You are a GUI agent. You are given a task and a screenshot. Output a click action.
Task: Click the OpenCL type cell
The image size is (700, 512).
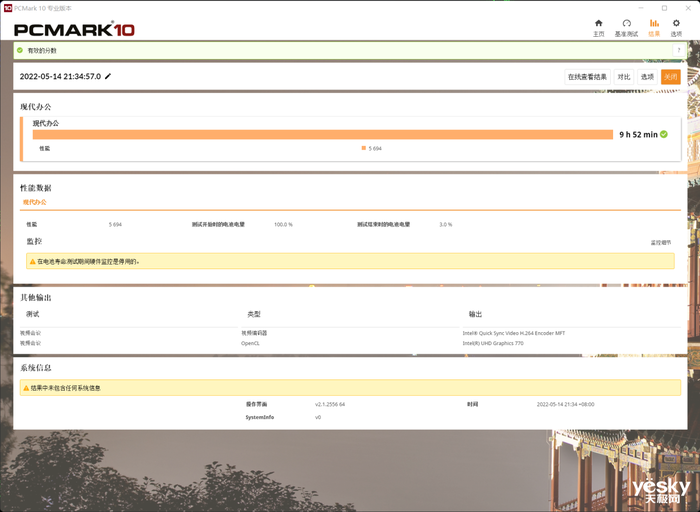point(250,343)
